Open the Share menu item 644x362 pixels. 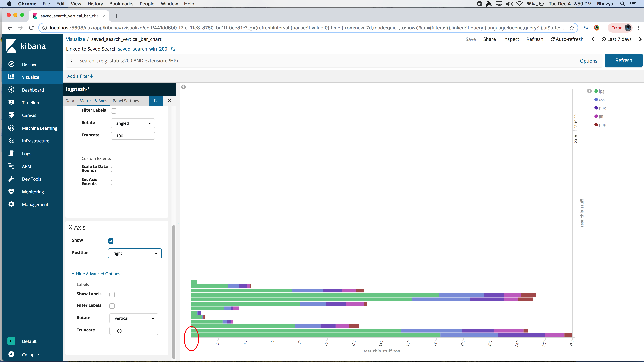[x=489, y=39]
